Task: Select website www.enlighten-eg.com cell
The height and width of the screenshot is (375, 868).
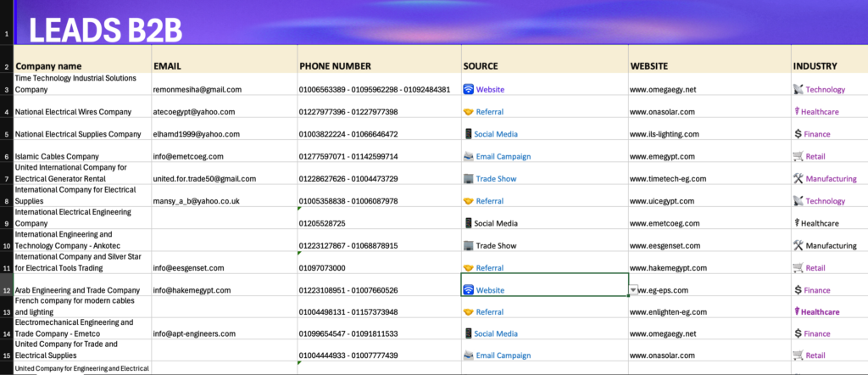Action: coord(709,307)
